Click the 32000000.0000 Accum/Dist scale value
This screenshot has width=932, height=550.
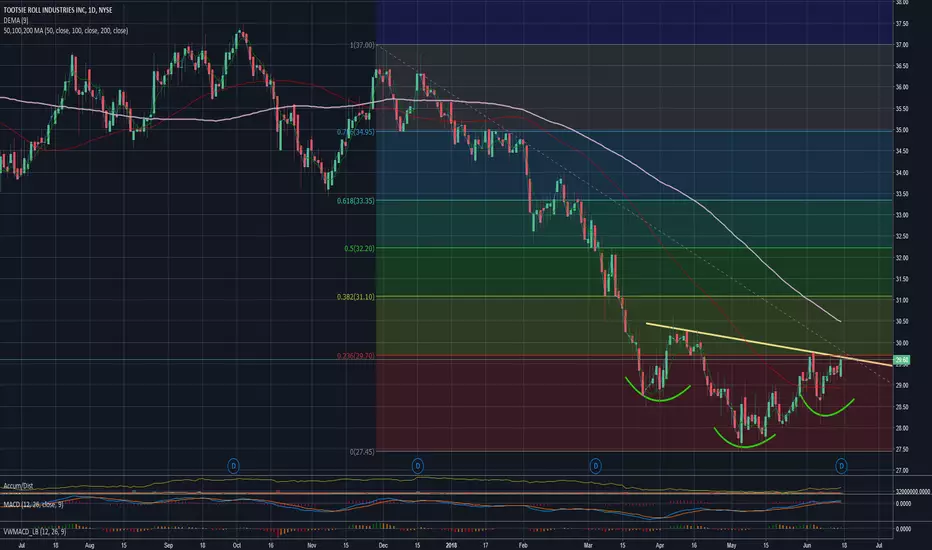[912, 492]
